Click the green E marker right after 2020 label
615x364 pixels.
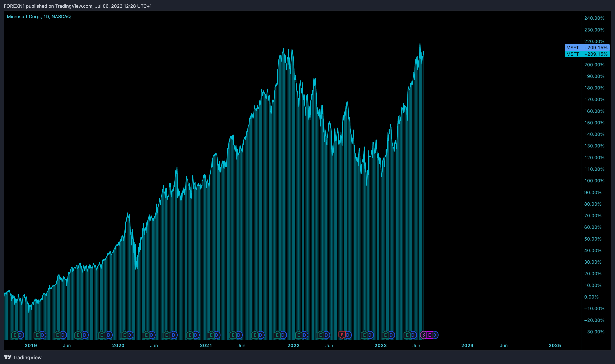point(124,335)
